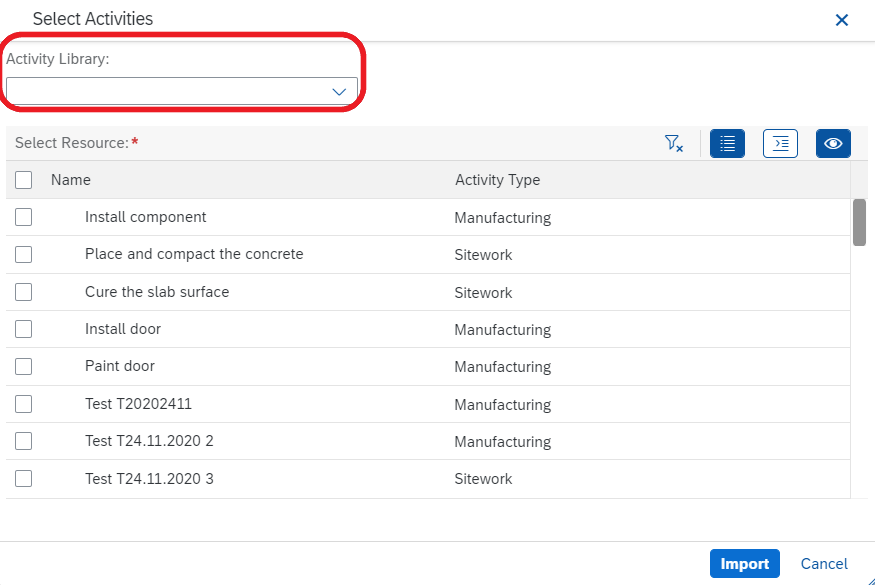Select the Place and compact the concrete row
875x585 pixels.
(x=428, y=255)
